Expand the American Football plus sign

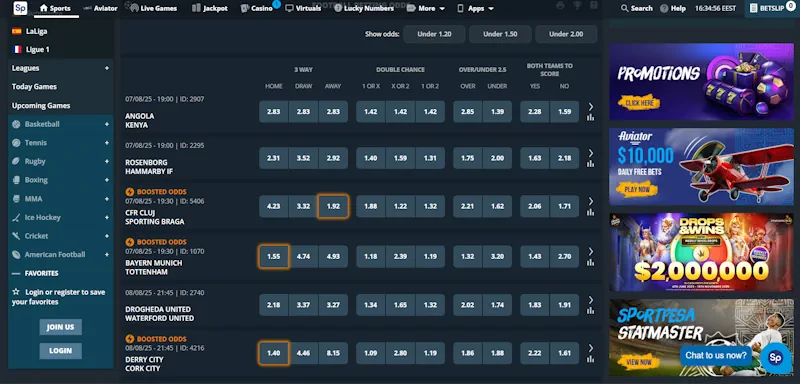107,254
